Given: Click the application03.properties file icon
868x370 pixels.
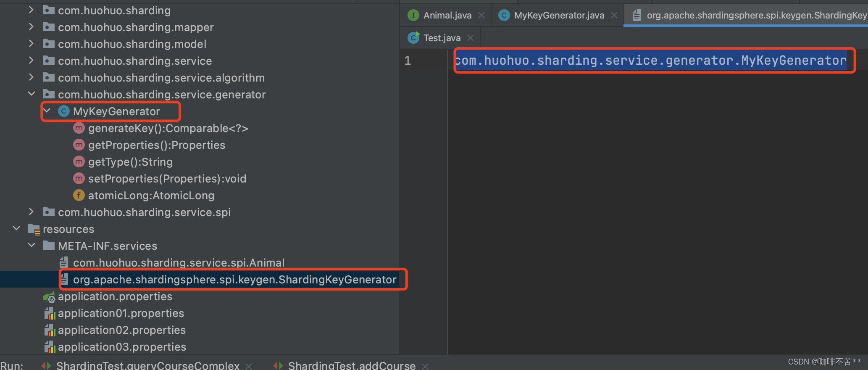Looking at the screenshot, I should click(50, 347).
